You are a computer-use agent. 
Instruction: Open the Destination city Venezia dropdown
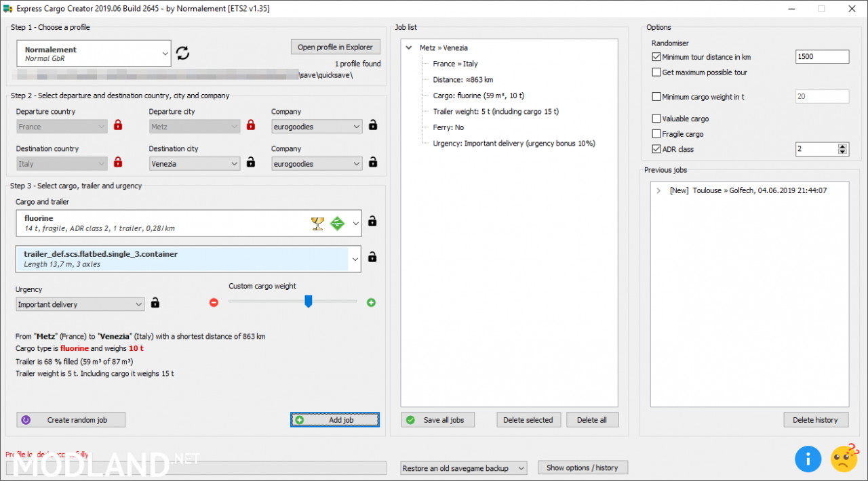(195, 164)
